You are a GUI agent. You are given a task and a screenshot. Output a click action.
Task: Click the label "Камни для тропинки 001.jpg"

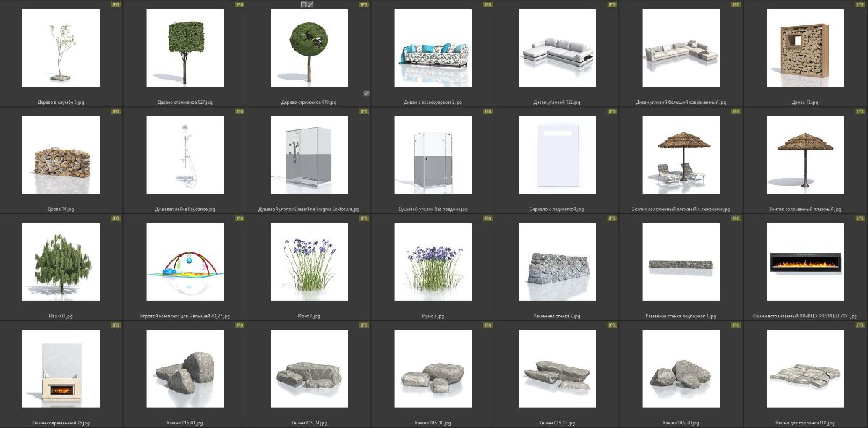(806, 424)
